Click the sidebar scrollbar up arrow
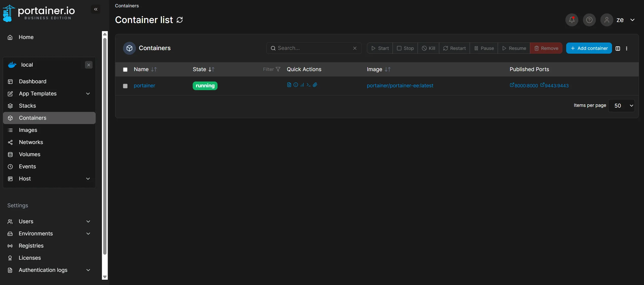 [105, 34]
